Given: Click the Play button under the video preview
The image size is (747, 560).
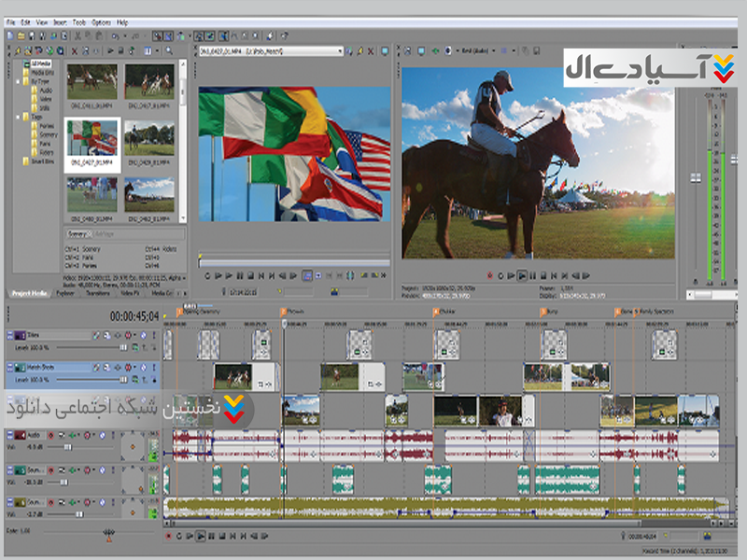Looking at the screenshot, I should pyautogui.click(x=522, y=275).
